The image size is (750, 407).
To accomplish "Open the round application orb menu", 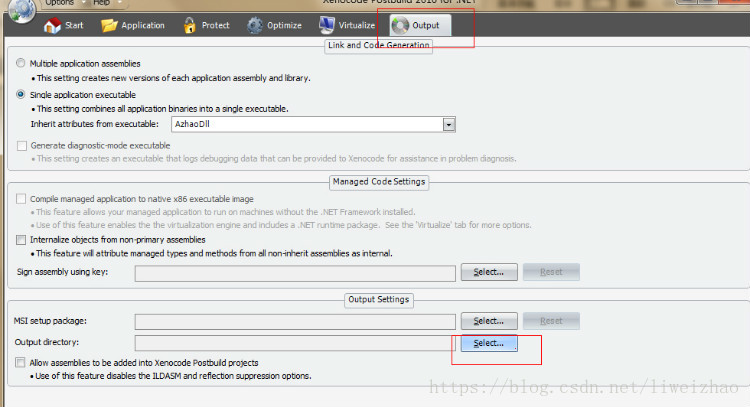I will click(22, 11).
